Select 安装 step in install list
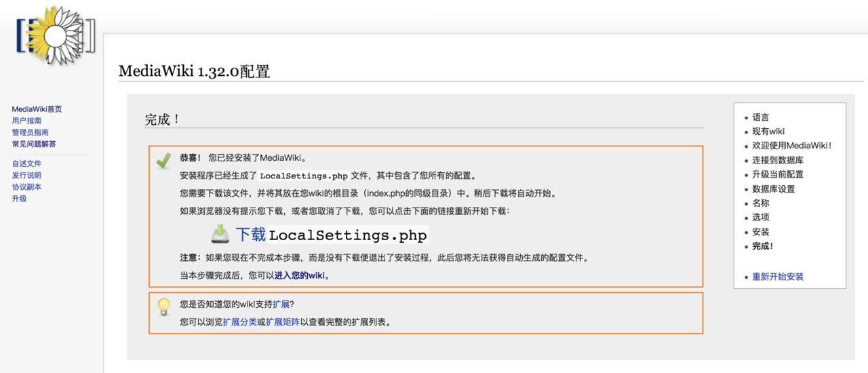The height and width of the screenshot is (373, 868). (x=761, y=232)
